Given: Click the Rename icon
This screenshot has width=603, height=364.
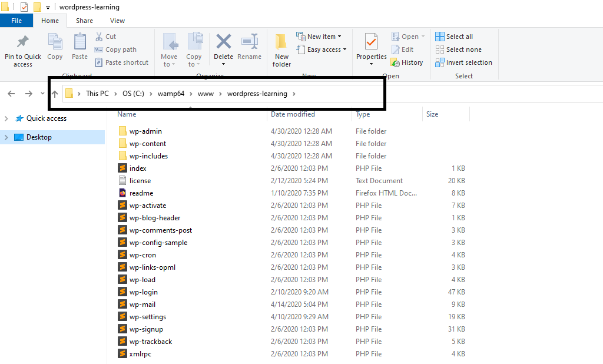Looking at the screenshot, I should tap(249, 42).
